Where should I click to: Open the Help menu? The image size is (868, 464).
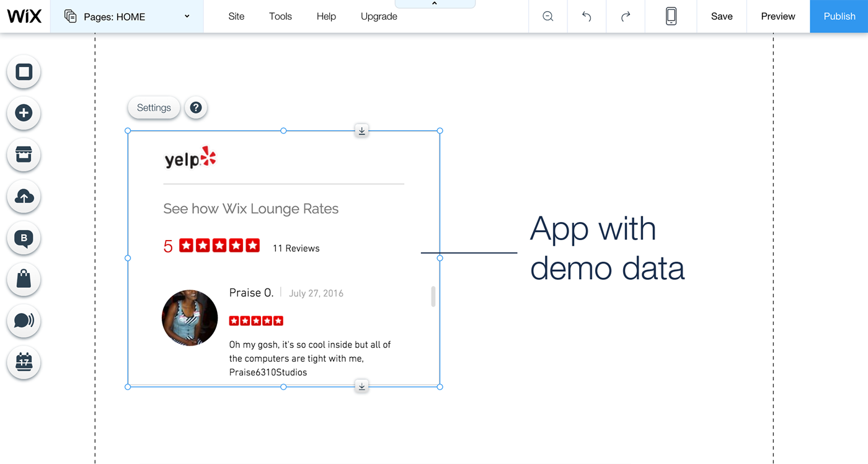tap(326, 17)
